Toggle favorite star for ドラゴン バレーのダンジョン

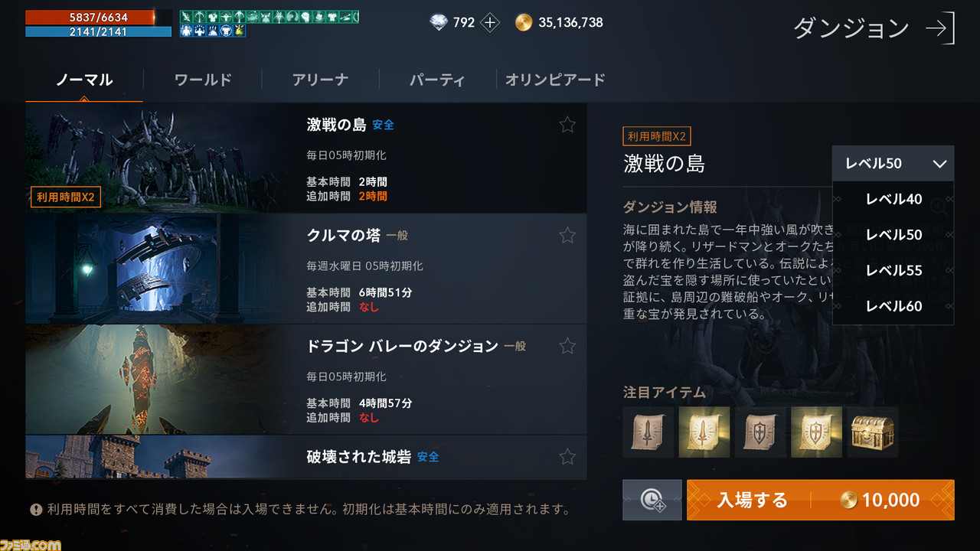(x=567, y=346)
